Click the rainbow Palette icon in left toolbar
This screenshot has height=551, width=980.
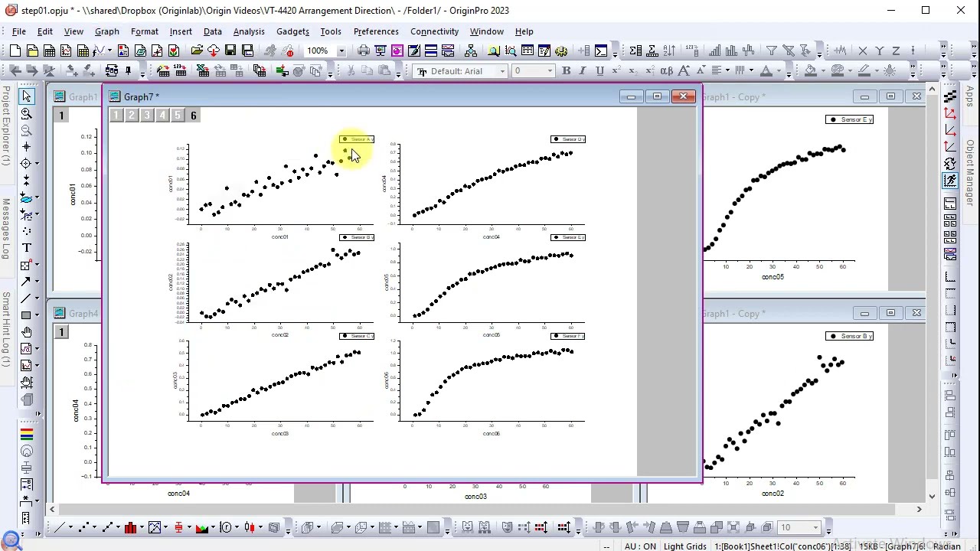(26, 434)
